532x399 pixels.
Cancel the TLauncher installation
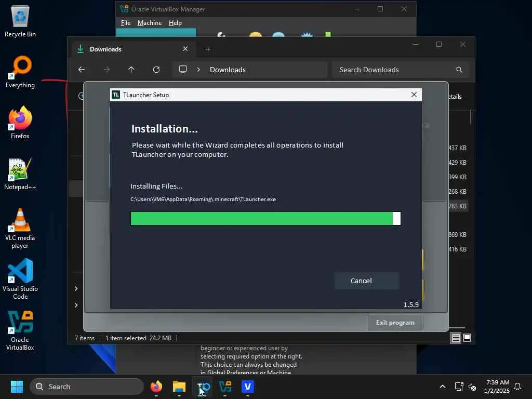click(367, 281)
